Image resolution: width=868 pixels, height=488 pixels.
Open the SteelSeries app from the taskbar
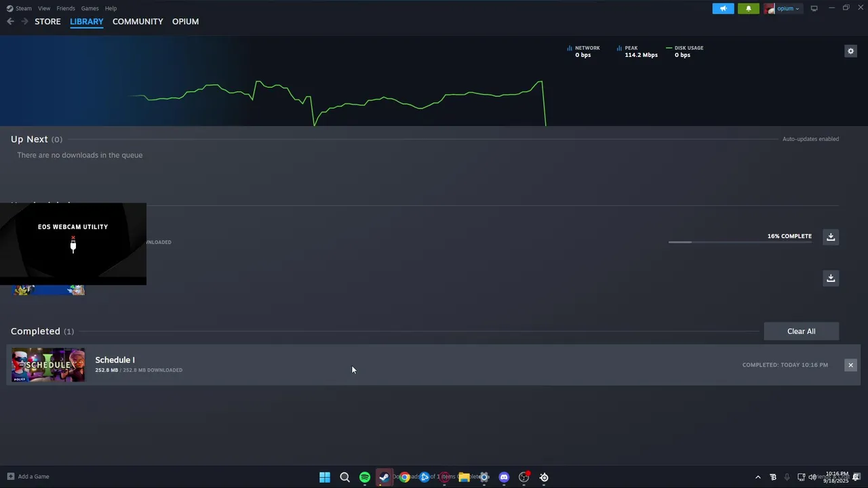click(x=544, y=477)
